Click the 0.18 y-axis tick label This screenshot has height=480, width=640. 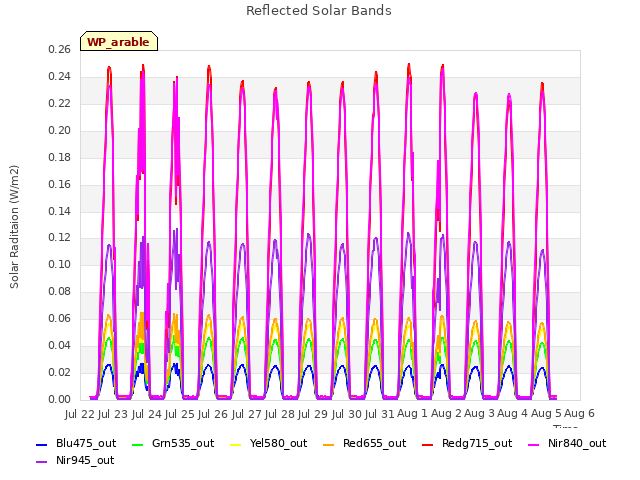(x=60, y=157)
